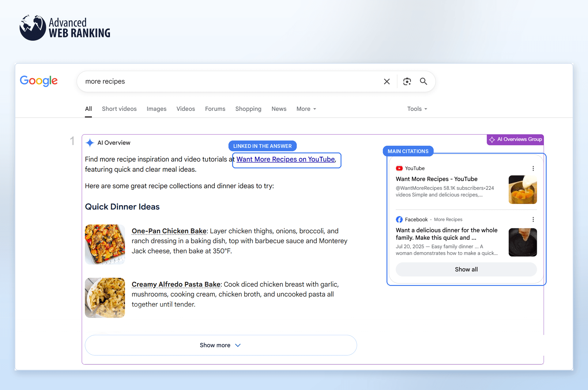Open search by image camera icon
The height and width of the screenshot is (390, 588).
[x=407, y=81]
